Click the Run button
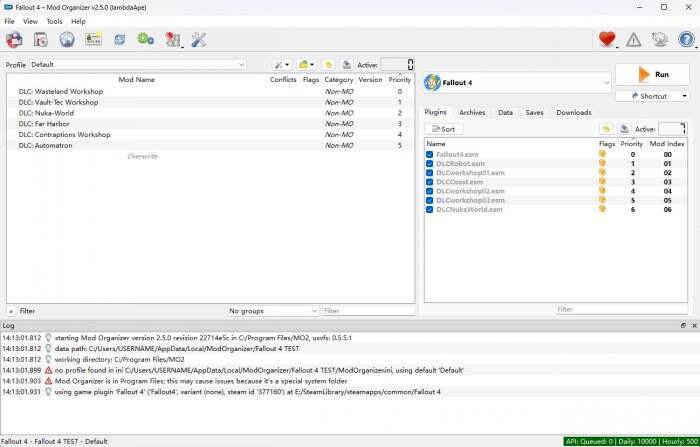The width and height of the screenshot is (700, 447). tap(652, 75)
